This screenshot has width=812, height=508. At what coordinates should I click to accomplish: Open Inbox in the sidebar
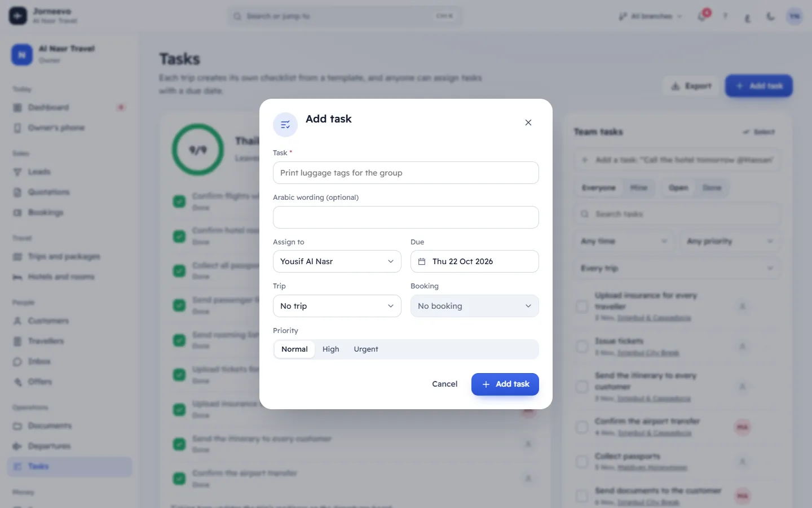pyautogui.click(x=69, y=361)
